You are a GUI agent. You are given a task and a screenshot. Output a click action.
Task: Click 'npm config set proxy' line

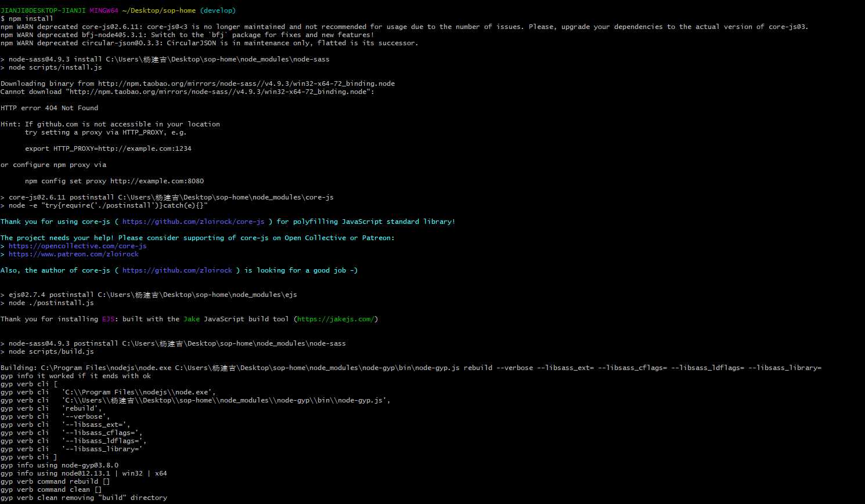114,181
